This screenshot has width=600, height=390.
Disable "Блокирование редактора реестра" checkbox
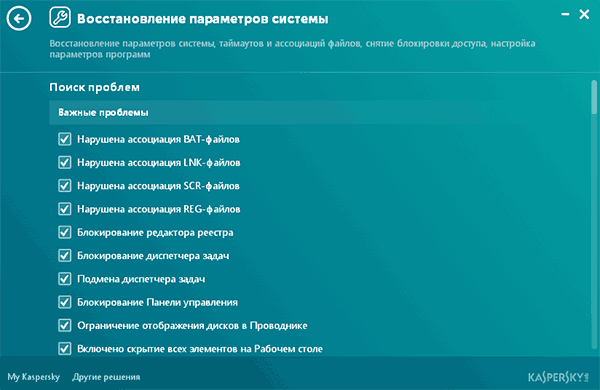pos(65,232)
